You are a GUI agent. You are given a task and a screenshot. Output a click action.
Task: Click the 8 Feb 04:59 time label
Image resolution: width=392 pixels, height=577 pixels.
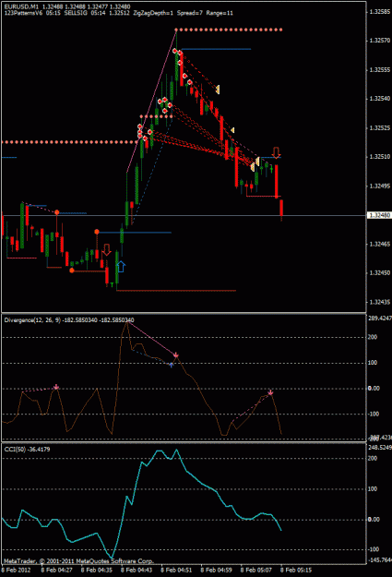point(216,570)
